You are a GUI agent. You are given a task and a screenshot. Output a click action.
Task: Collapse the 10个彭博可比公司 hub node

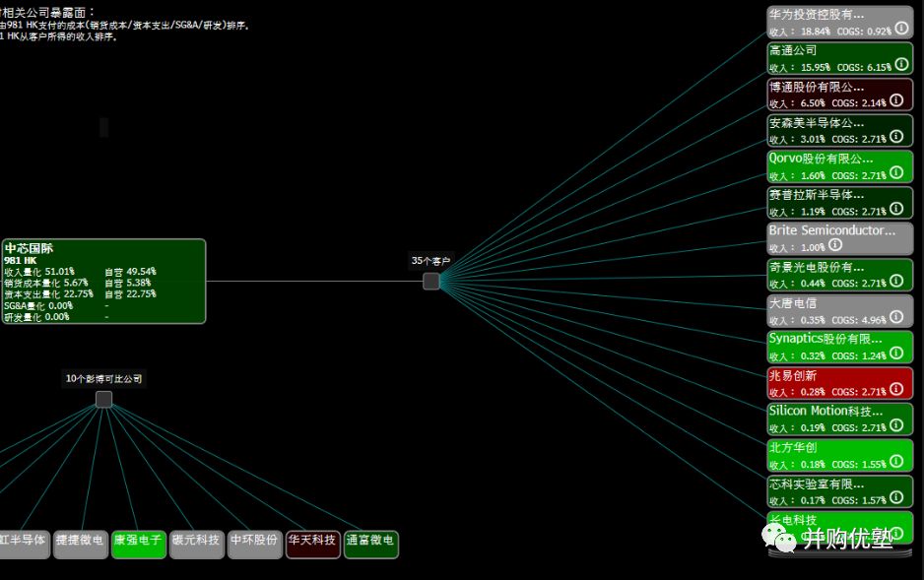click(103, 400)
